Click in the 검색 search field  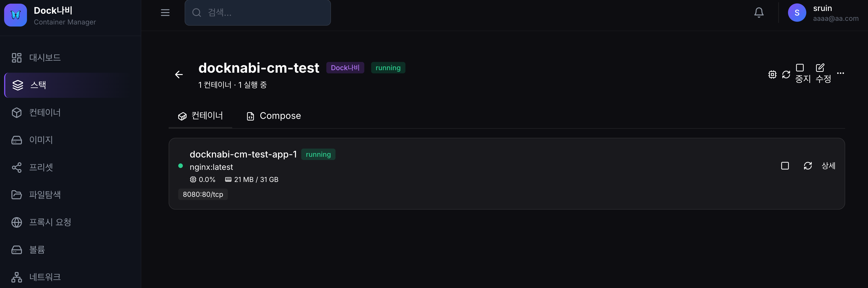[263, 13]
